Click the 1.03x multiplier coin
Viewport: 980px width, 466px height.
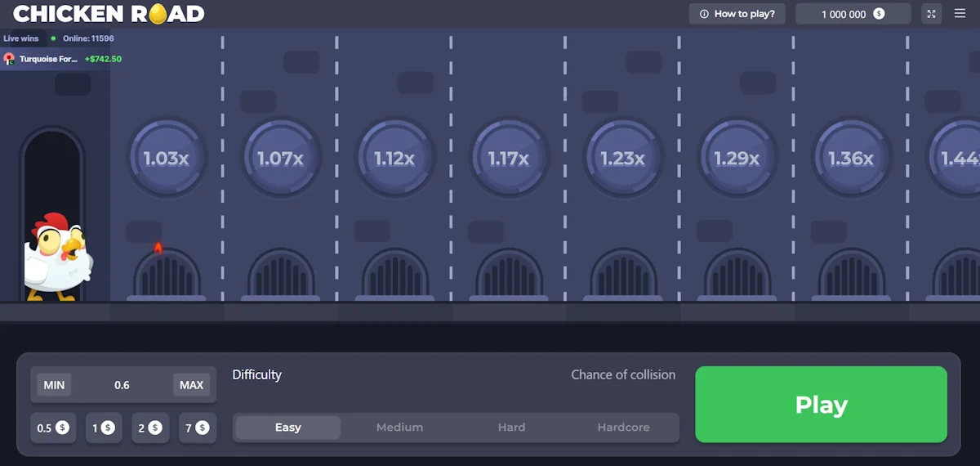167,158
